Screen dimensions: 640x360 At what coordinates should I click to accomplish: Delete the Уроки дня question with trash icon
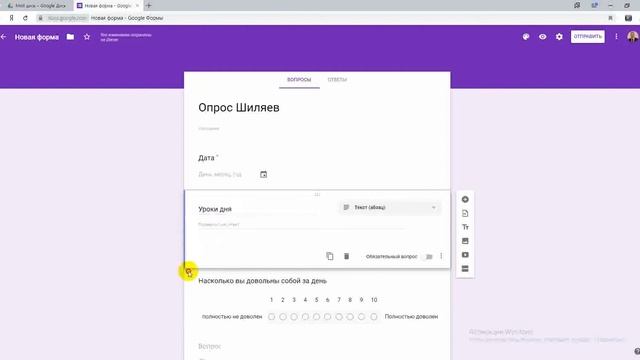tap(346, 256)
